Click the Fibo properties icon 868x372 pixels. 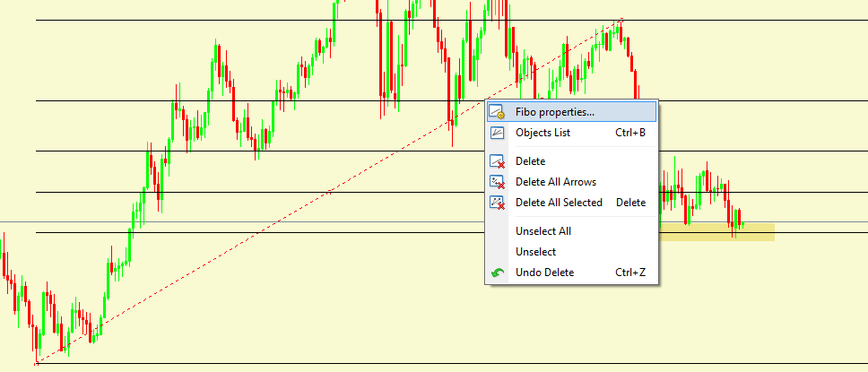coord(498,112)
